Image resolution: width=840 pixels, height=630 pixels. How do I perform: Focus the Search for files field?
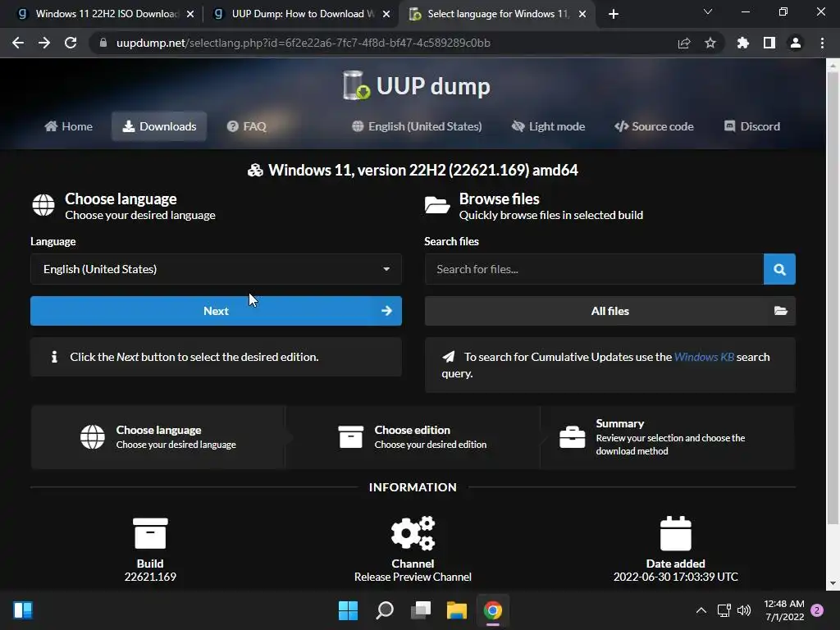point(594,269)
